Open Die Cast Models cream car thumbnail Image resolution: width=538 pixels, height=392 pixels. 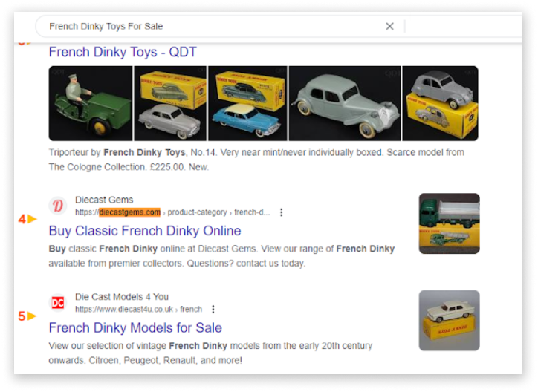click(x=449, y=321)
